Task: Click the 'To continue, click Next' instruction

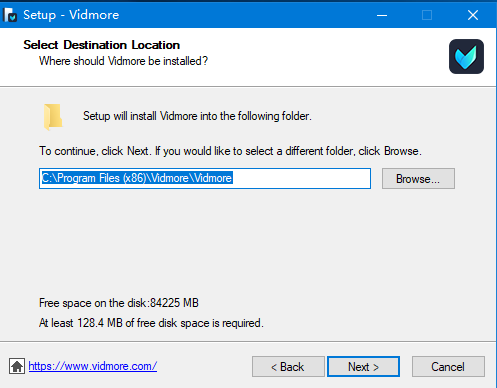Action: [x=230, y=151]
